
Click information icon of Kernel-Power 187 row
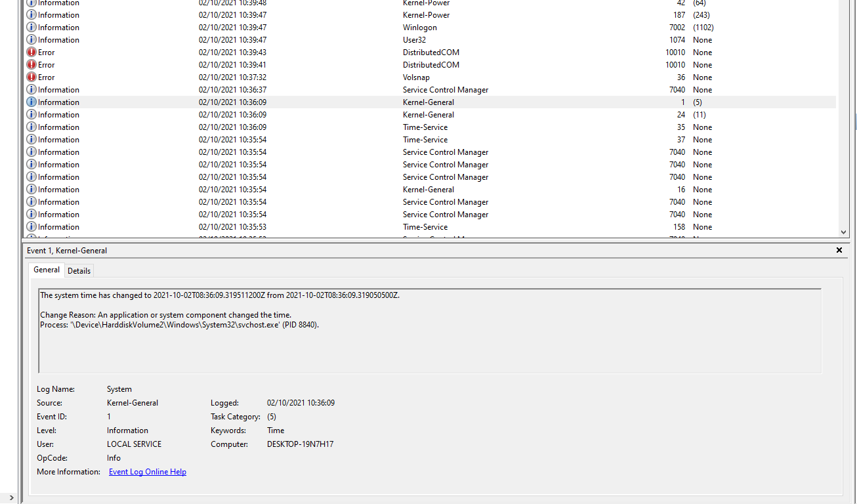pyautogui.click(x=31, y=15)
